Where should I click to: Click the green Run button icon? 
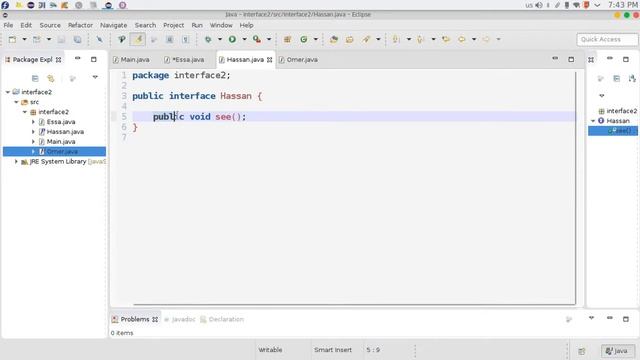[232, 39]
